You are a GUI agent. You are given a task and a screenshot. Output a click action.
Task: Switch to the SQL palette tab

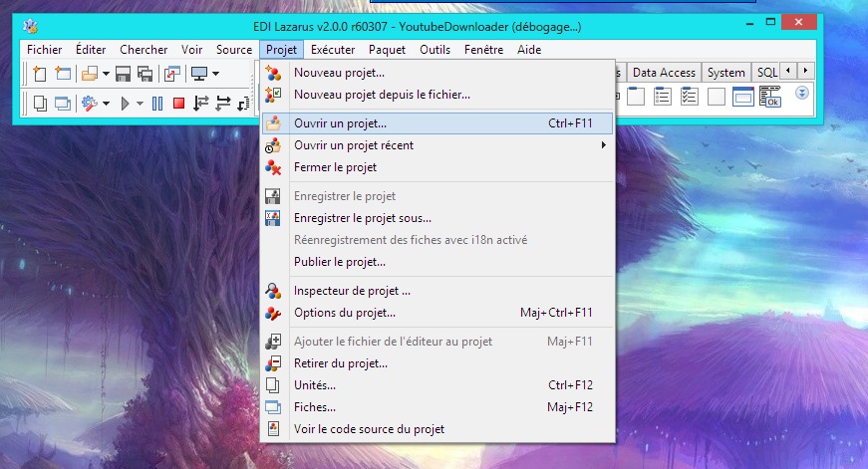pyautogui.click(x=767, y=73)
